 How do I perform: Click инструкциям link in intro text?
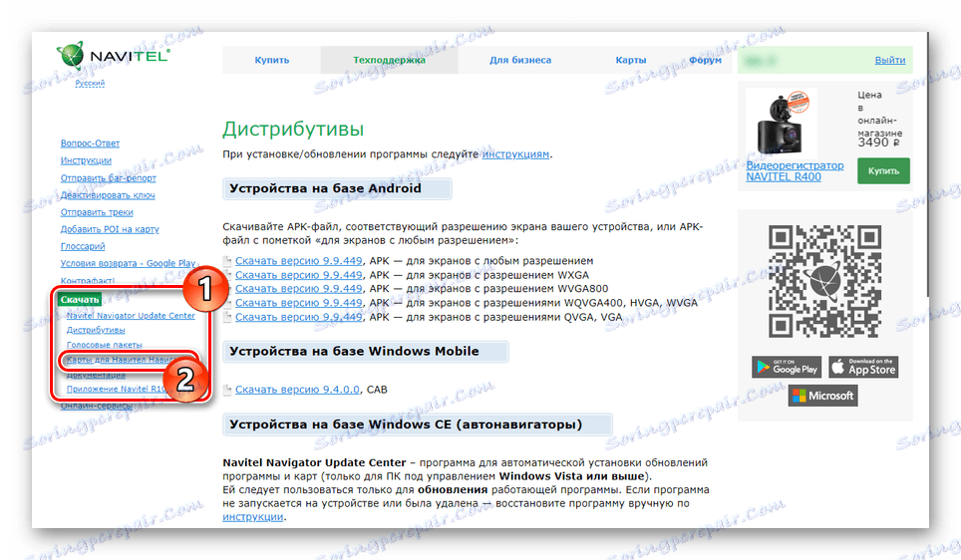(x=515, y=154)
